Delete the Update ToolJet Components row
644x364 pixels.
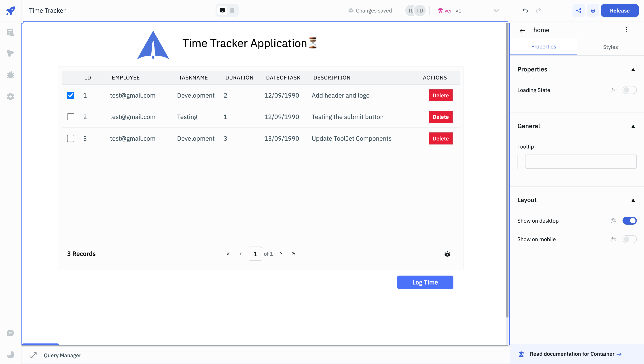(x=441, y=138)
